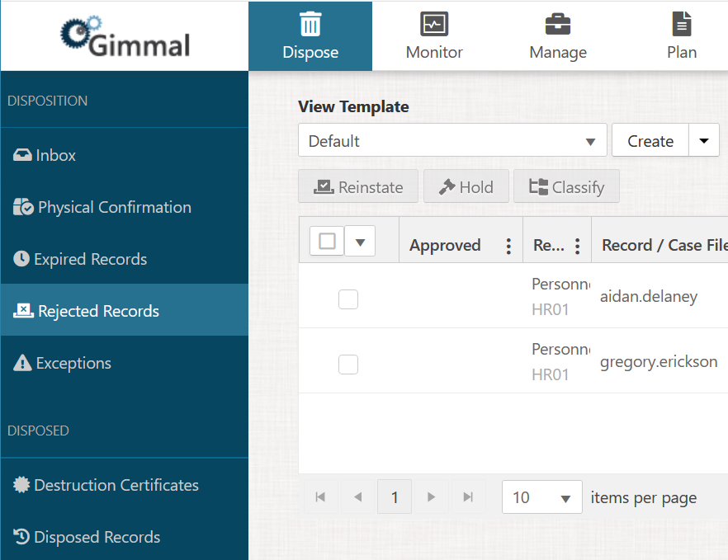
Task: Open the Plan document icon
Action: point(682,25)
